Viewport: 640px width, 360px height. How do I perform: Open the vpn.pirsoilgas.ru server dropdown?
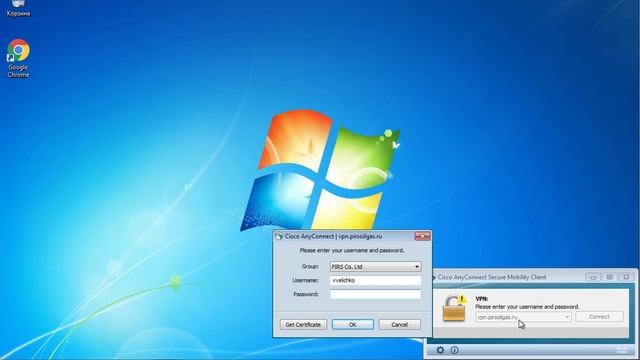(523, 317)
